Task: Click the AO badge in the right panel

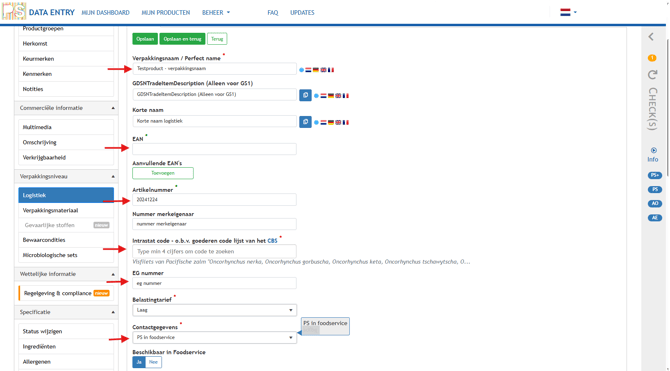Action: (x=655, y=204)
